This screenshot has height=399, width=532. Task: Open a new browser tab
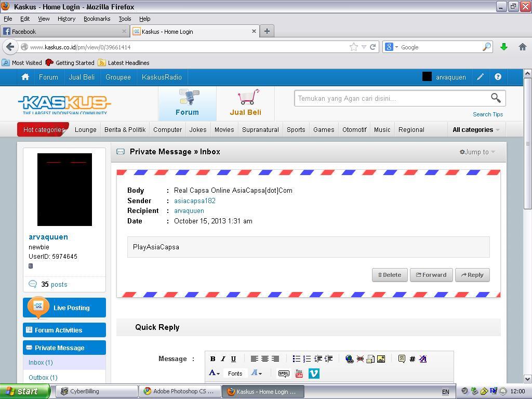(267, 31)
